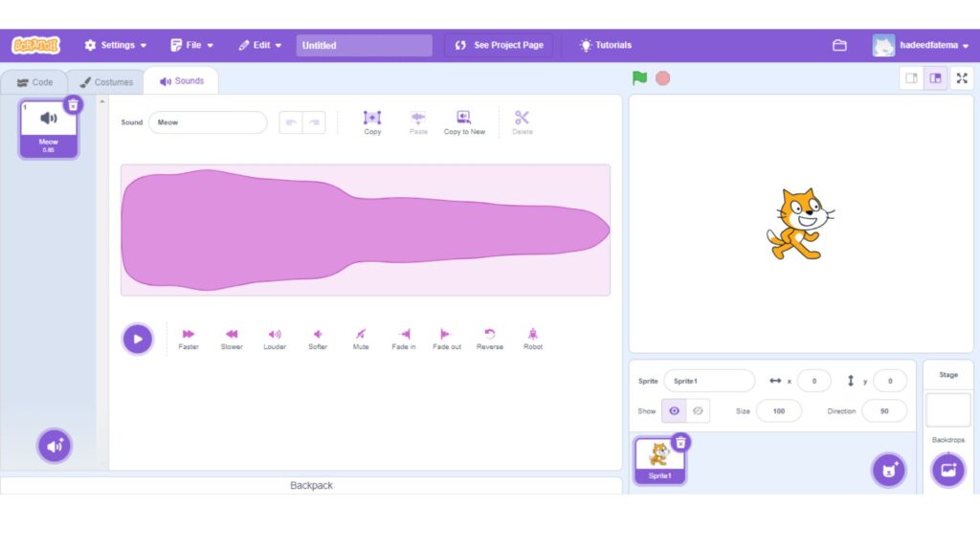Select the Sprite1 thumbnail
The image size is (980, 551).
tap(660, 460)
